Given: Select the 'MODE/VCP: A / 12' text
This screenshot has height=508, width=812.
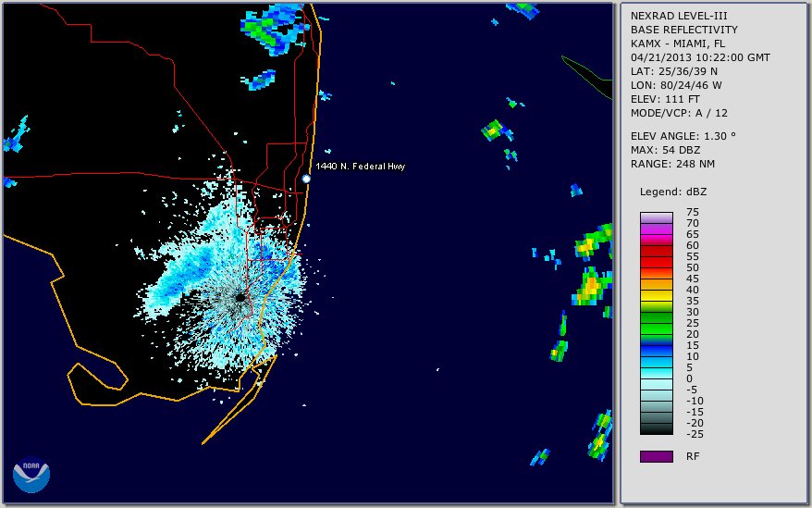Looking at the screenshot, I should click(679, 113).
